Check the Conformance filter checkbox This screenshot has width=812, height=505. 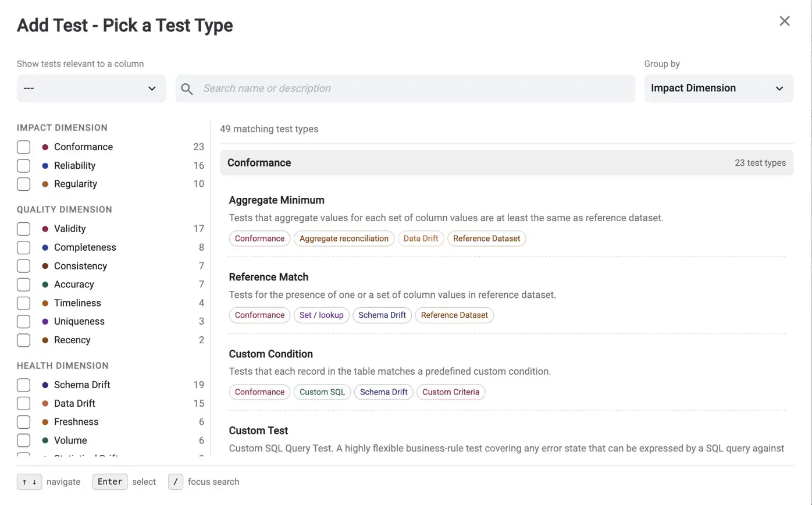coord(23,147)
